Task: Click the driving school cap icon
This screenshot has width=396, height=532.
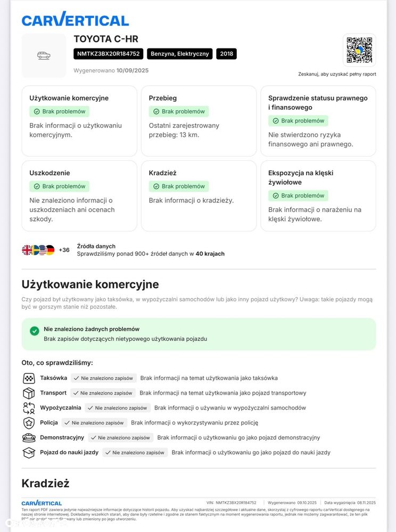Action: [x=29, y=453]
